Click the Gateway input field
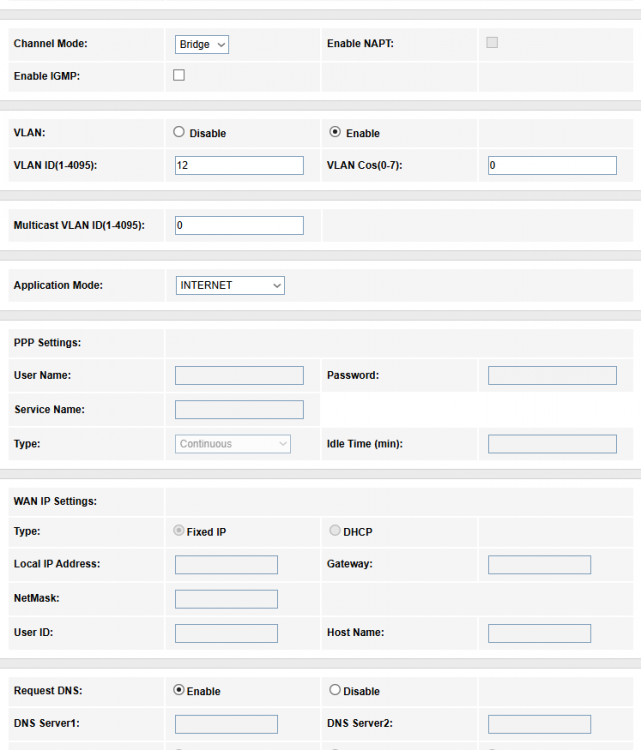The width and height of the screenshot is (641, 750). point(539,565)
